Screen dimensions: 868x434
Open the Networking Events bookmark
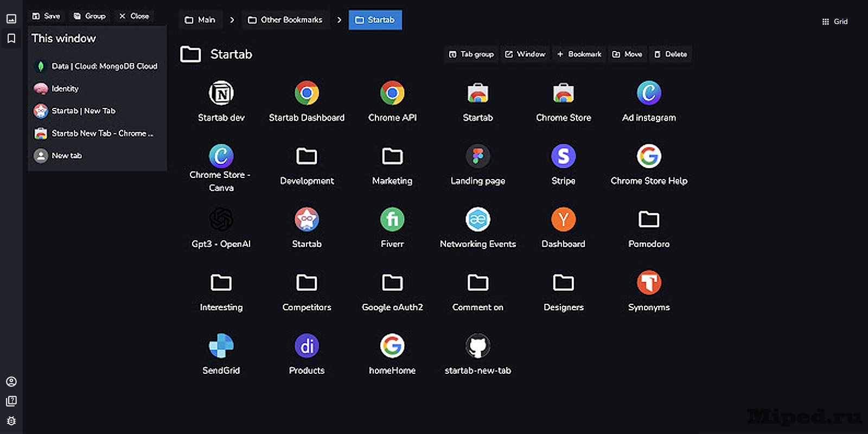pos(478,228)
